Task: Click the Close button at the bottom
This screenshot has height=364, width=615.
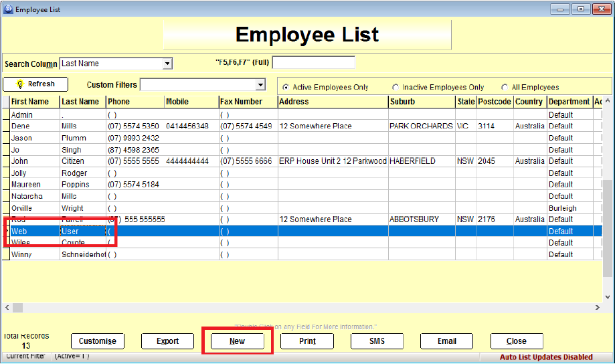Action: [x=517, y=341]
